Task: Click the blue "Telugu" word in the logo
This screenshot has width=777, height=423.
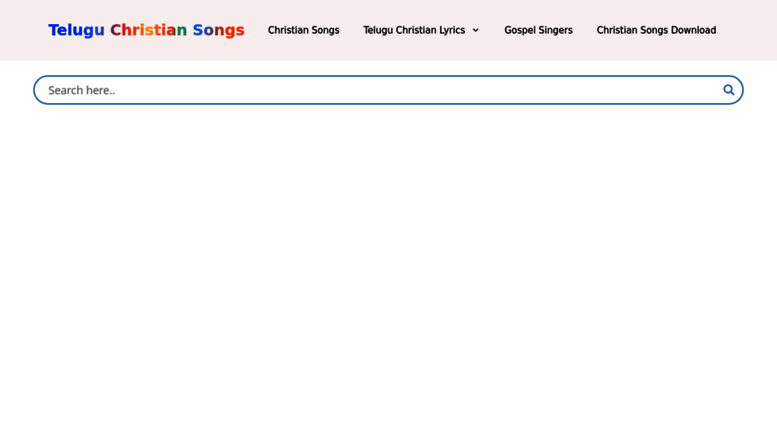Action: 76,30
